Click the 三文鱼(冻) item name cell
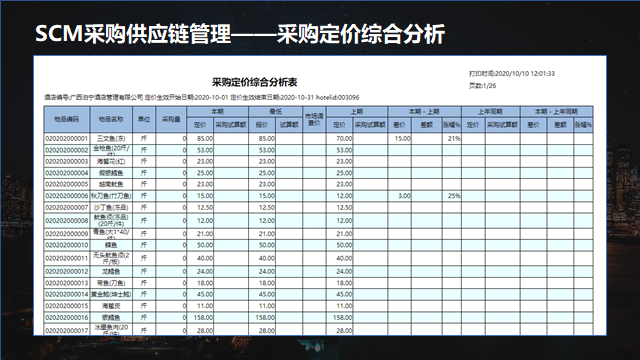Viewport: 640px width, 360px height. click(111, 138)
